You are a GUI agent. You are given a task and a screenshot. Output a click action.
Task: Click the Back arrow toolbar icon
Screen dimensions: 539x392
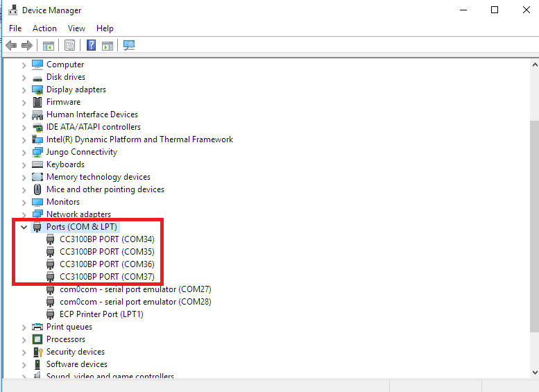tap(11, 45)
